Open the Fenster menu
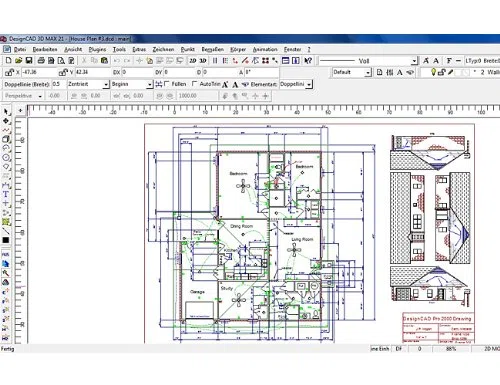500x385 pixels. (x=292, y=49)
